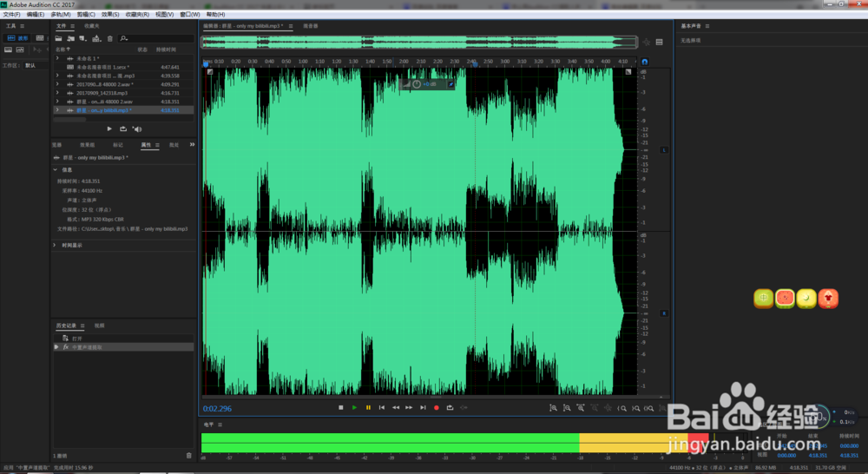Image resolution: width=868 pixels, height=474 pixels.
Task: Expand the 时间显示 section
Action: [x=55, y=246]
